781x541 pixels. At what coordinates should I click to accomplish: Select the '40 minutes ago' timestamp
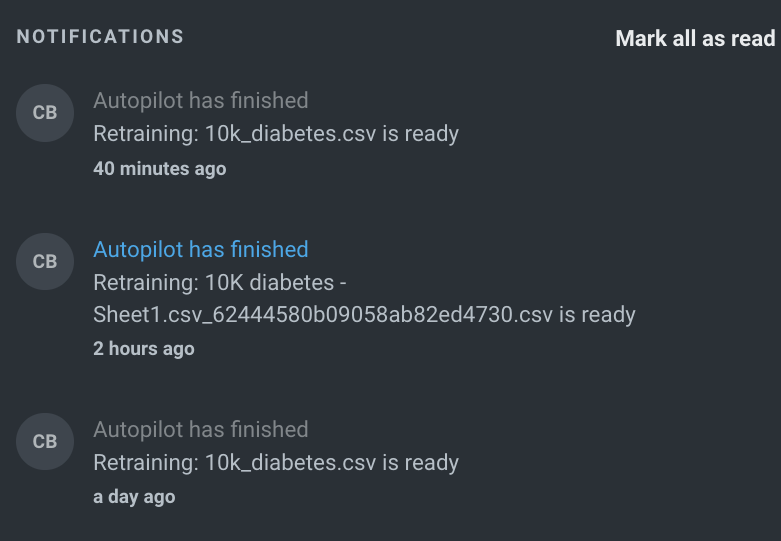tap(159, 169)
